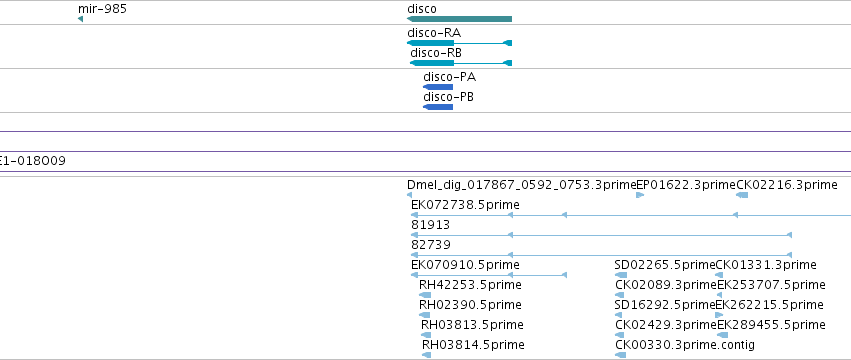
Task: Click the disco-PB protein bar
Action: point(437,107)
